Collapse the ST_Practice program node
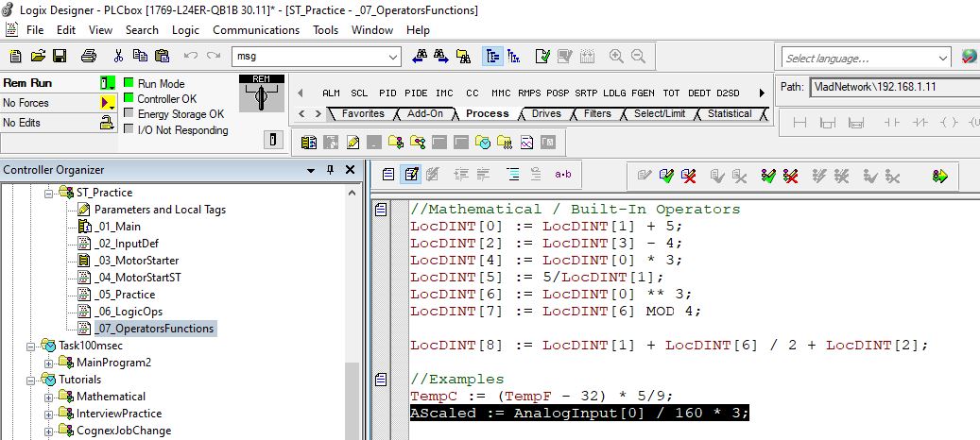Image resolution: width=980 pixels, height=440 pixels. click(49, 193)
